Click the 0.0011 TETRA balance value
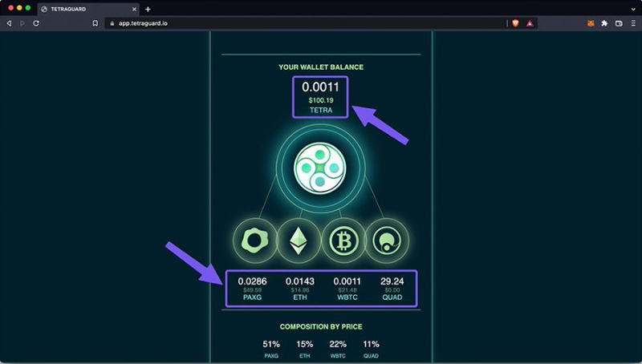This screenshot has height=364, width=642. [x=320, y=87]
